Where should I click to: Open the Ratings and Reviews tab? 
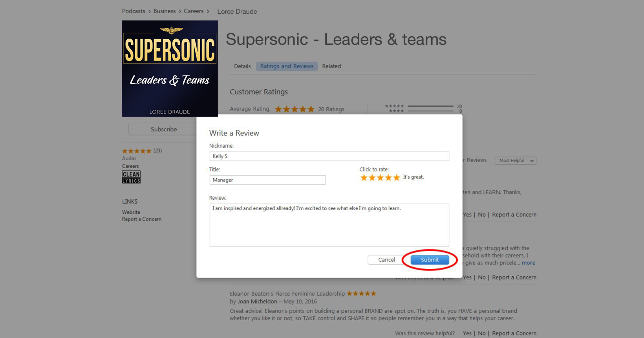pyautogui.click(x=287, y=66)
